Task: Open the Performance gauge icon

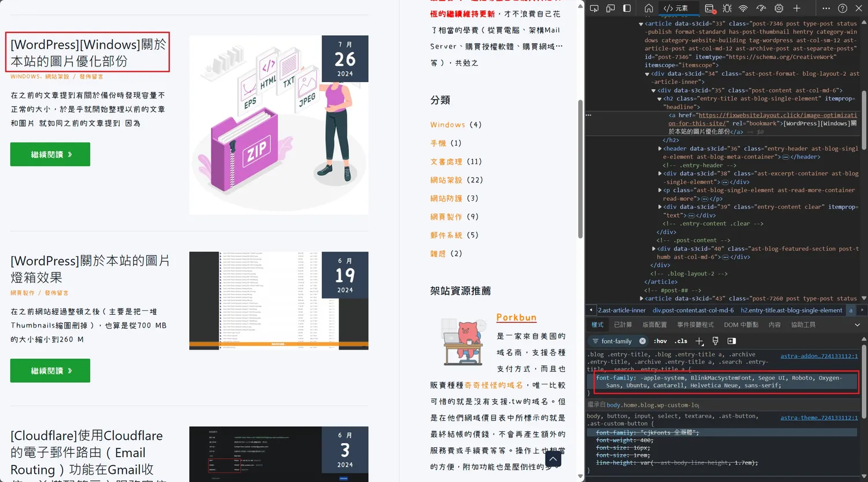Action: [x=762, y=8]
